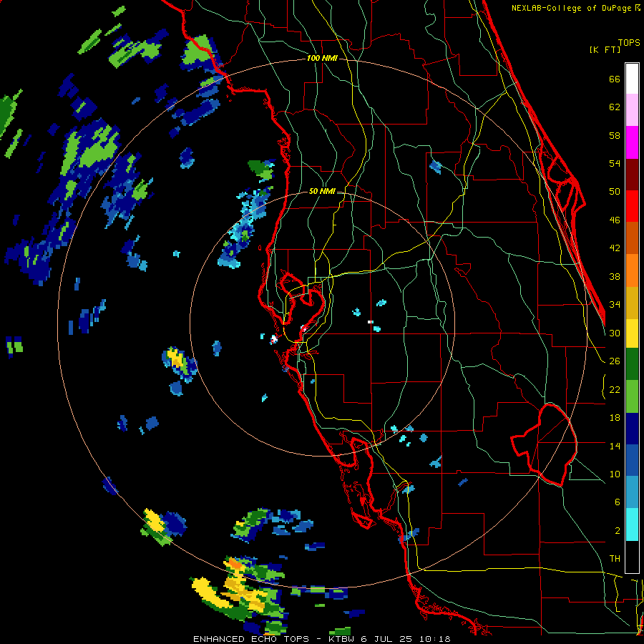Click legend value "38"
644x644 pixels.
point(615,276)
